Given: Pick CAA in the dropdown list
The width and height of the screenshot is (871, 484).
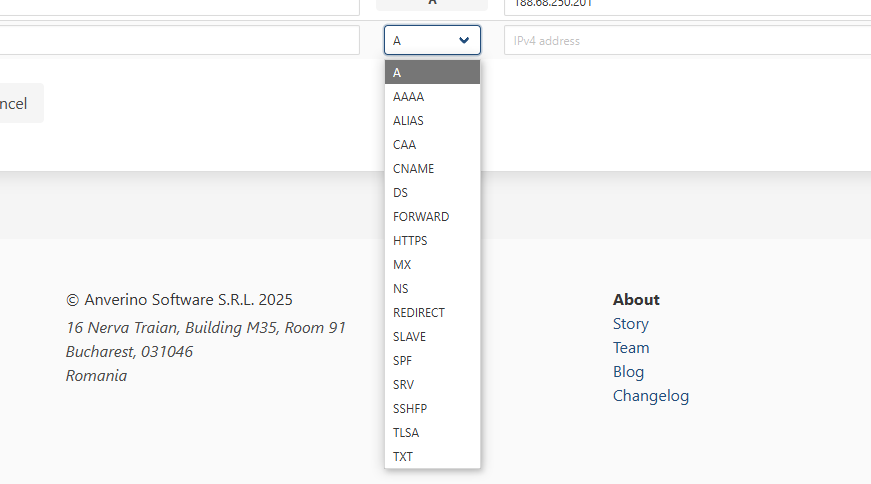Looking at the screenshot, I should tap(405, 145).
